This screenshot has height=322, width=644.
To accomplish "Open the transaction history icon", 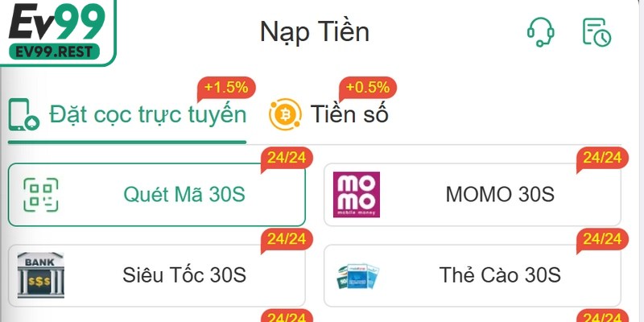I will [x=597, y=32].
